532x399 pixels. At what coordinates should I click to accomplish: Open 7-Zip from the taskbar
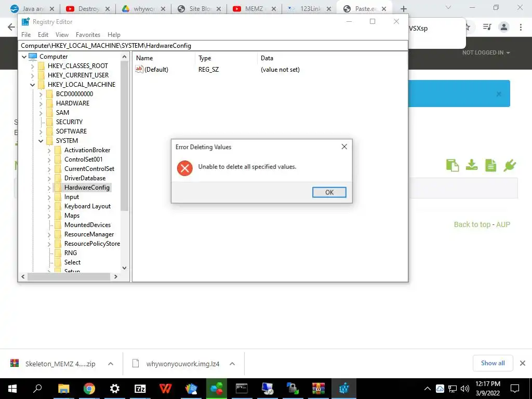click(x=140, y=389)
